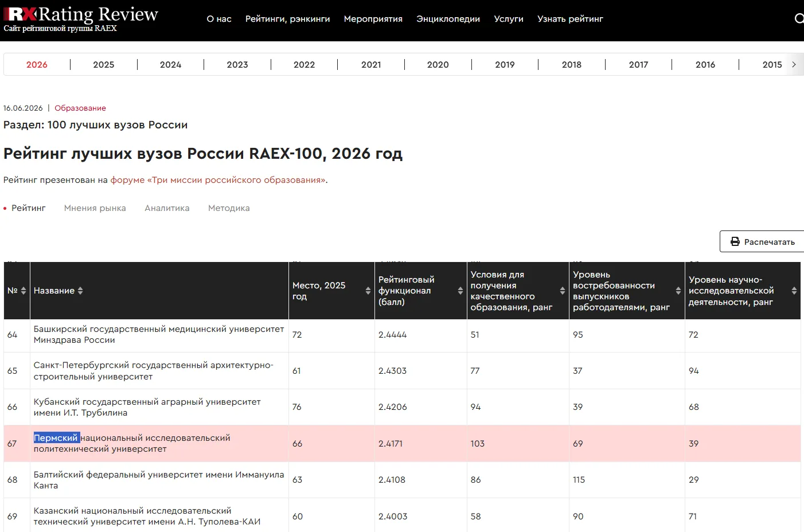Click Кубанский государственный аграрный университет name
Viewport: 804px width, 532px height.
click(x=147, y=407)
